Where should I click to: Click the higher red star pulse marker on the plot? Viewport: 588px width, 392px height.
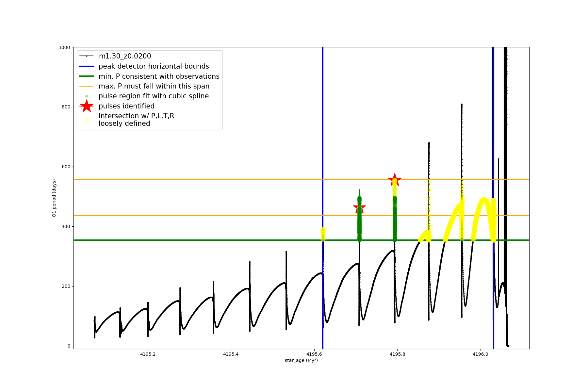(395, 180)
